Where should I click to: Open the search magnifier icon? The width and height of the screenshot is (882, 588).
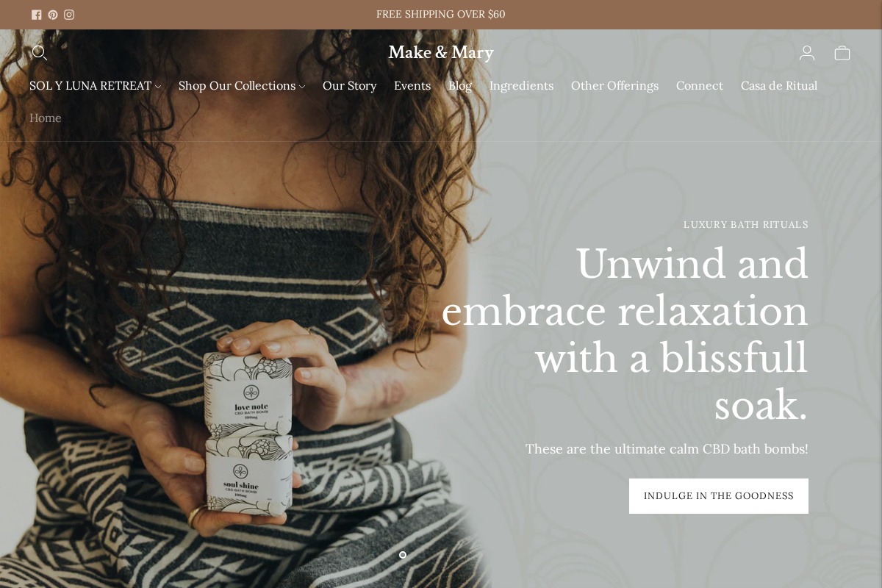(39, 53)
